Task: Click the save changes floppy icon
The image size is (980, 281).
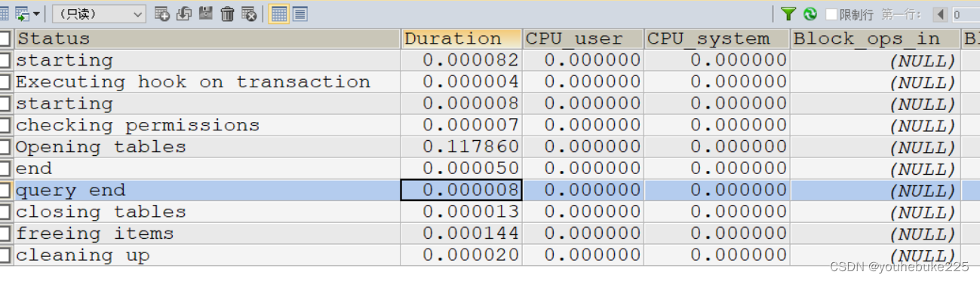Action: pyautogui.click(x=205, y=14)
